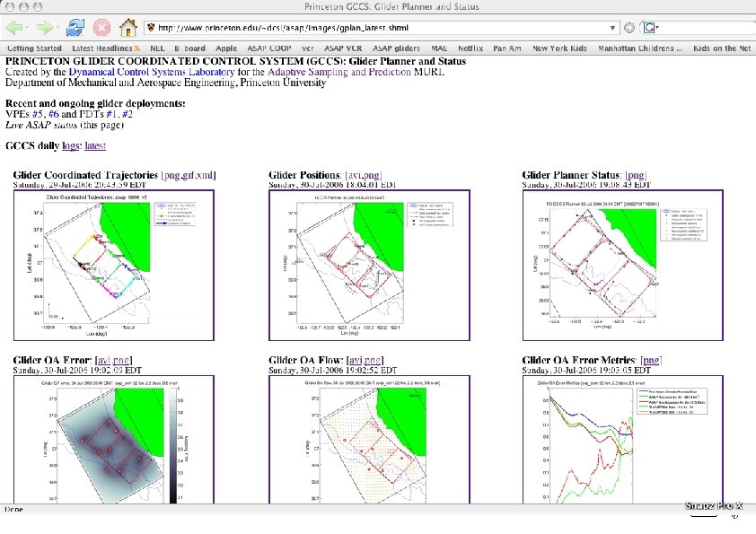Open the Glider OA Error grayscale map

point(114,440)
